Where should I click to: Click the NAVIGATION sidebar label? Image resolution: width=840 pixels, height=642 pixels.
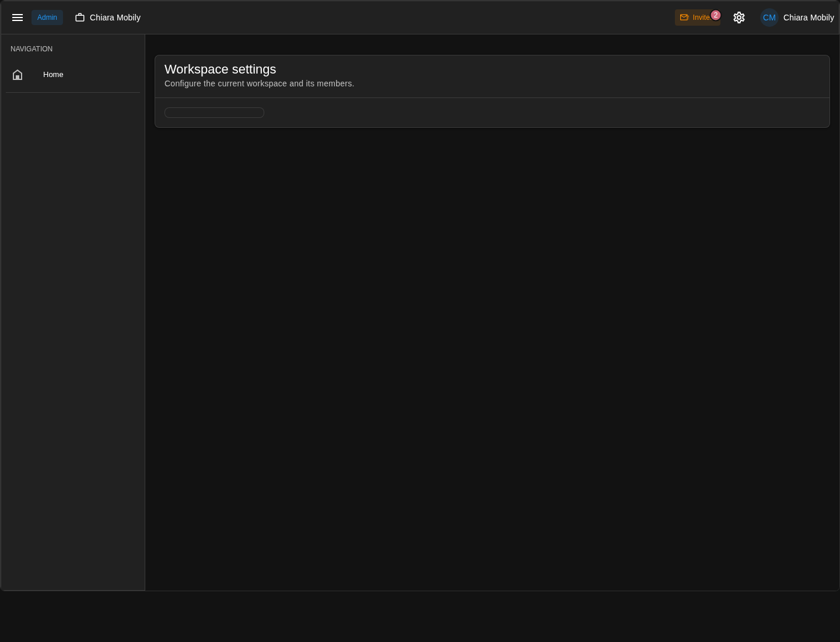[32, 49]
